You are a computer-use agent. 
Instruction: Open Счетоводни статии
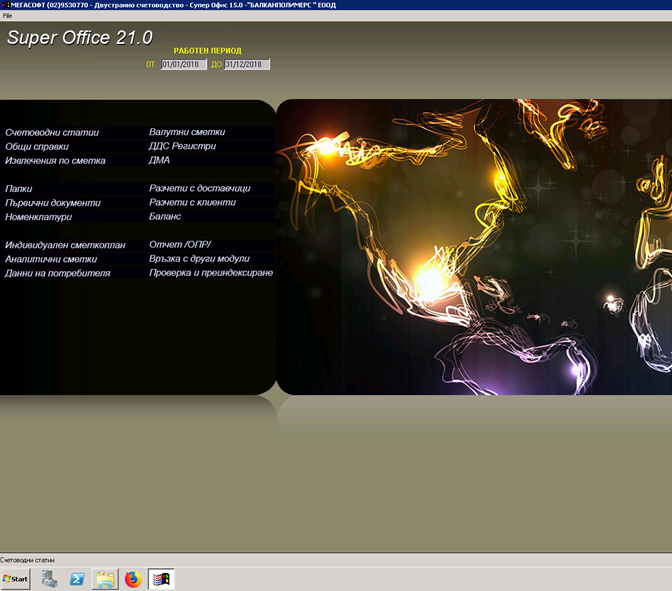pyautogui.click(x=52, y=132)
